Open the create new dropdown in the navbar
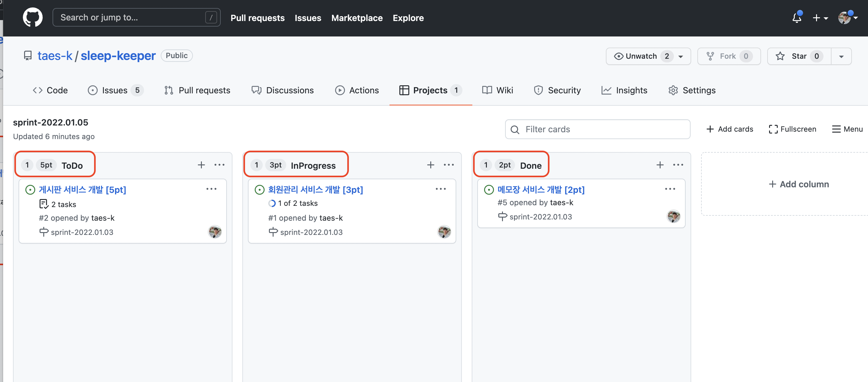 tap(820, 18)
